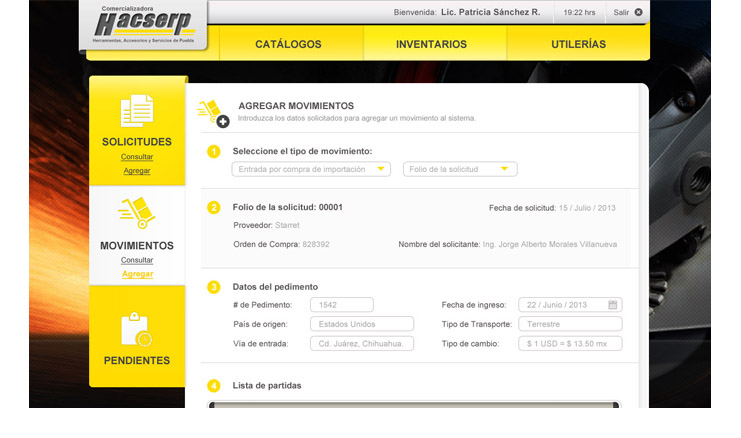Click the Movimientos hand truck icon
Viewport: 741px width, 438px height.
(136, 214)
